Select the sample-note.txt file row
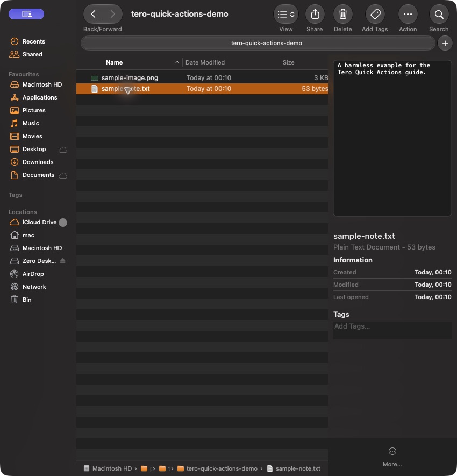The image size is (457, 476). click(202, 89)
